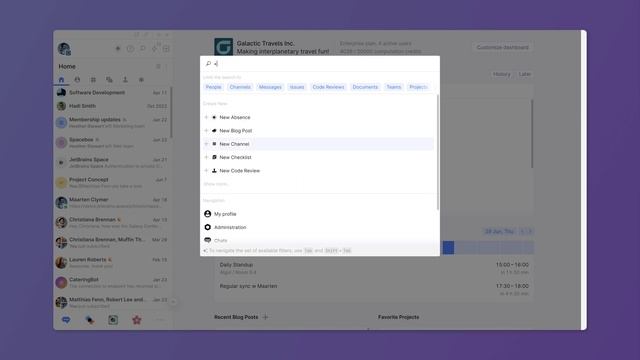Click the search icon in the sidebar header

(x=142, y=49)
